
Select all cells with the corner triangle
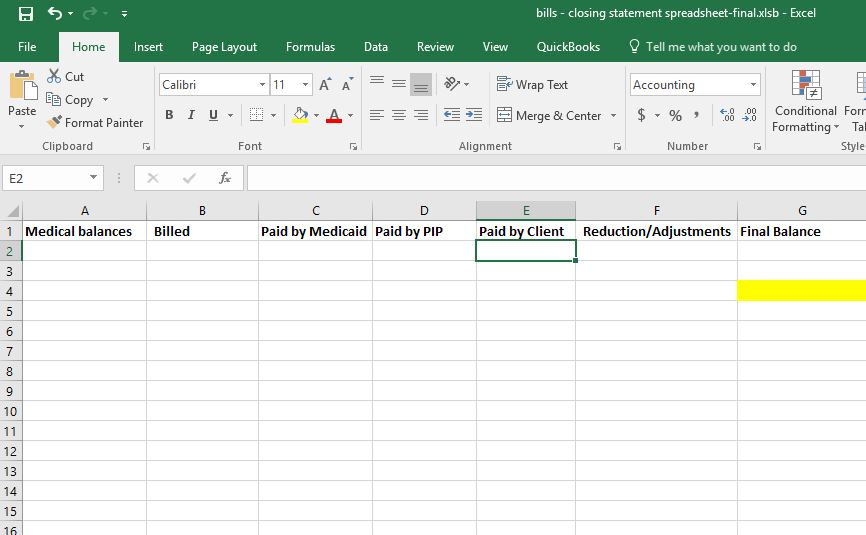(12, 210)
